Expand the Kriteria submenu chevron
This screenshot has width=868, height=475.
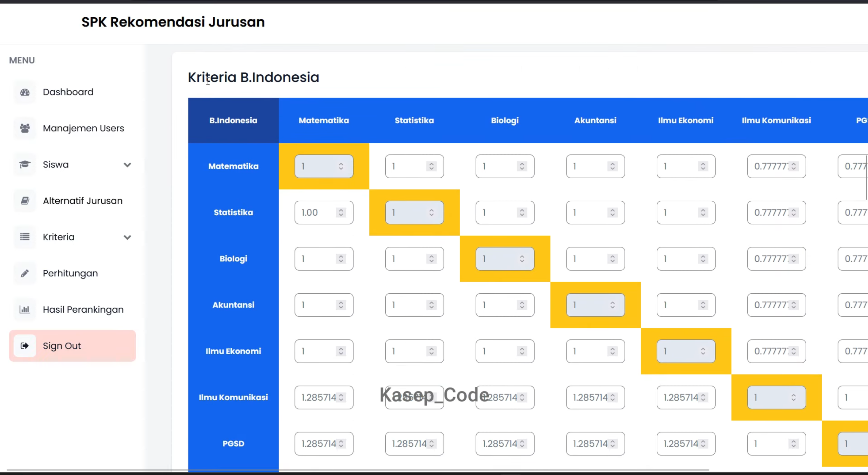[x=127, y=237]
